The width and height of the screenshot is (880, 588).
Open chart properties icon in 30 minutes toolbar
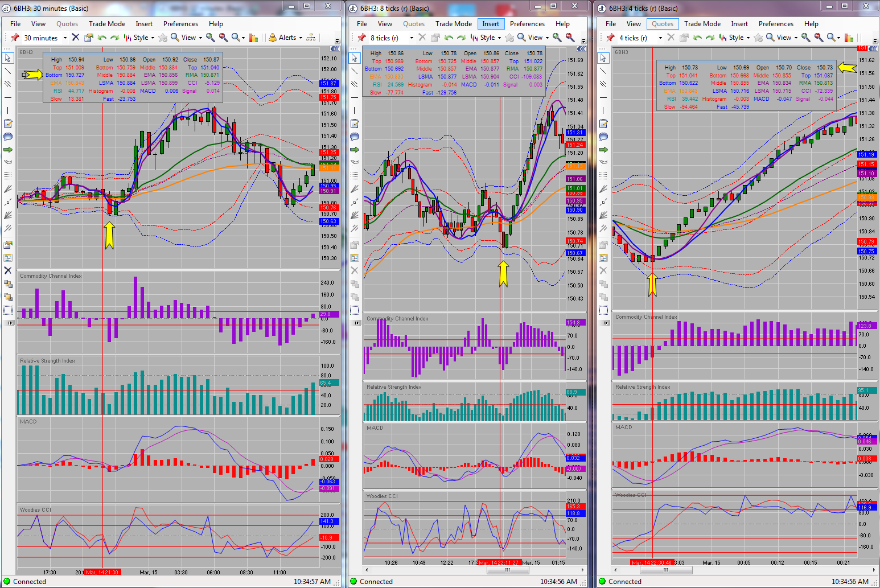click(x=89, y=38)
